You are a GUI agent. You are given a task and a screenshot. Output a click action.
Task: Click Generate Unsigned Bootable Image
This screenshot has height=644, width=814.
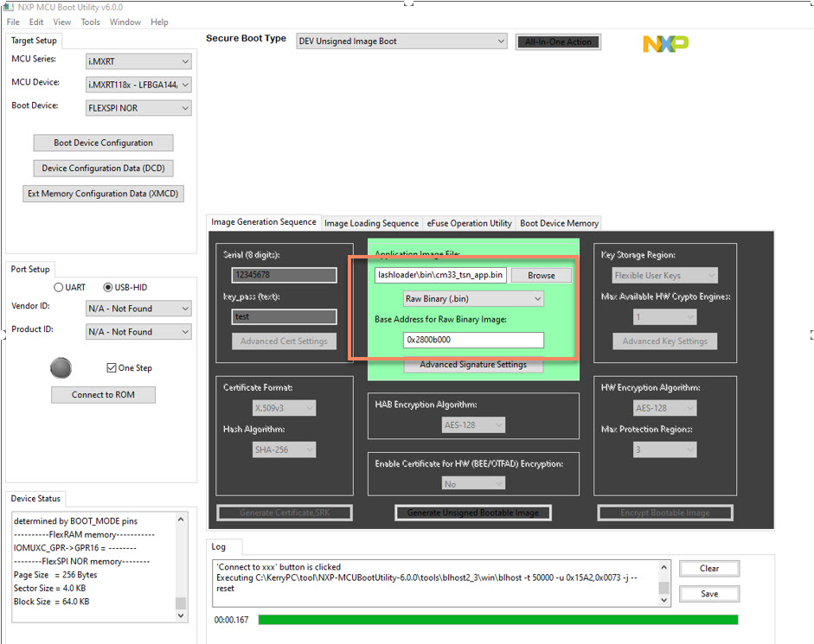tap(472, 512)
